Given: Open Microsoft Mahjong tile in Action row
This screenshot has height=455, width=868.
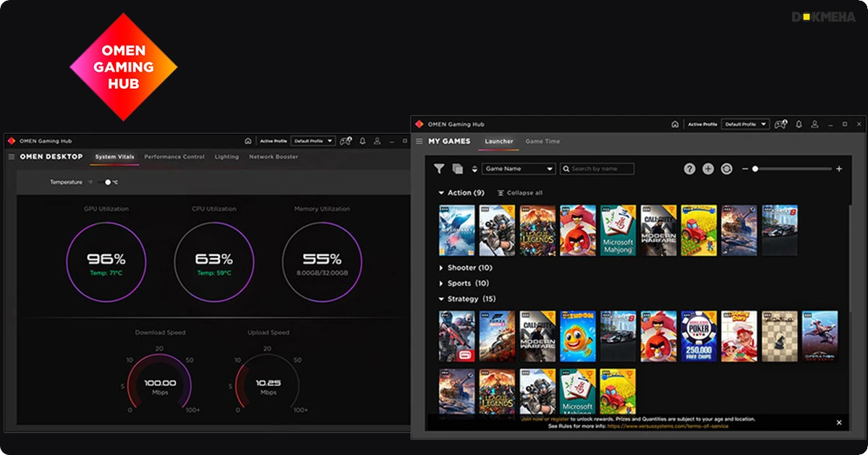Looking at the screenshot, I should [x=618, y=230].
